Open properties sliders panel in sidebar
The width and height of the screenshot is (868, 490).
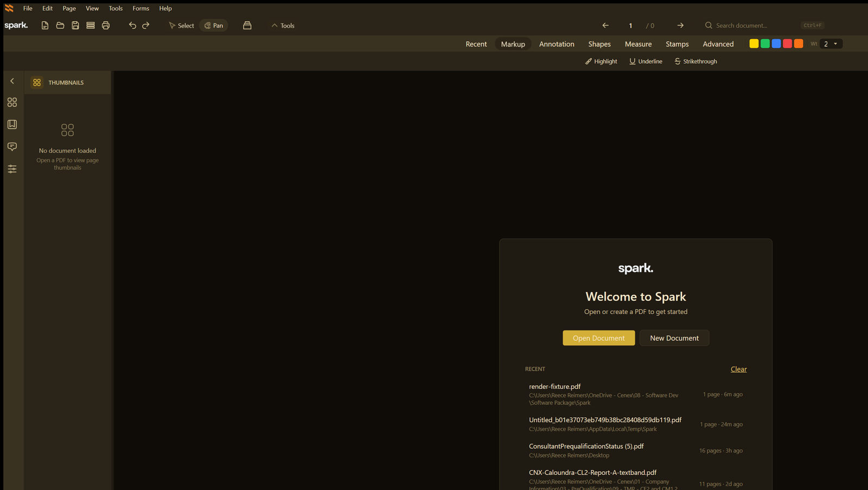coord(12,169)
